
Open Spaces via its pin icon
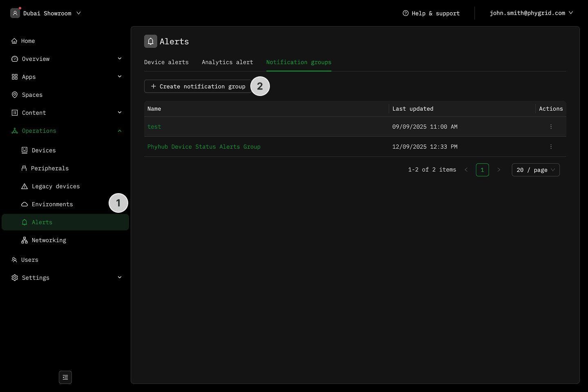[15, 95]
